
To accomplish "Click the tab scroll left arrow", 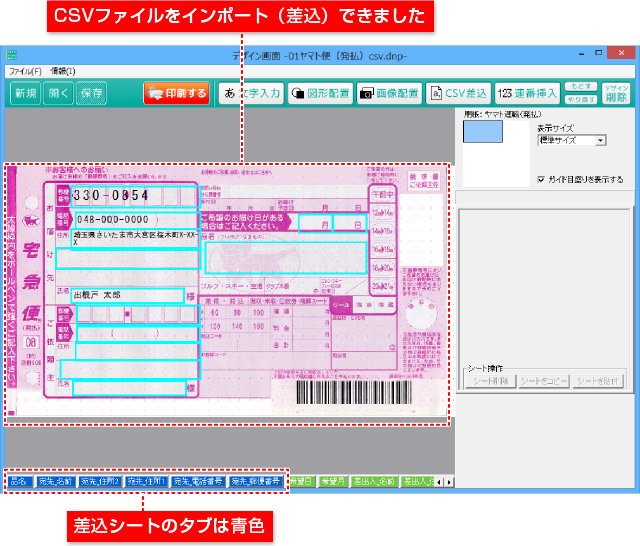I will pos(439,482).
